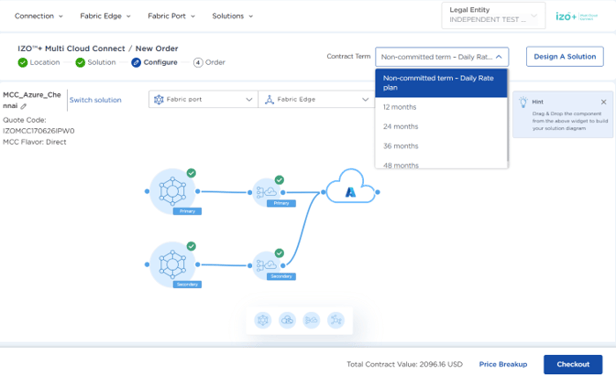Pick the cloud connection widget in bottom palette
The image size is (616, 376).
312,320
